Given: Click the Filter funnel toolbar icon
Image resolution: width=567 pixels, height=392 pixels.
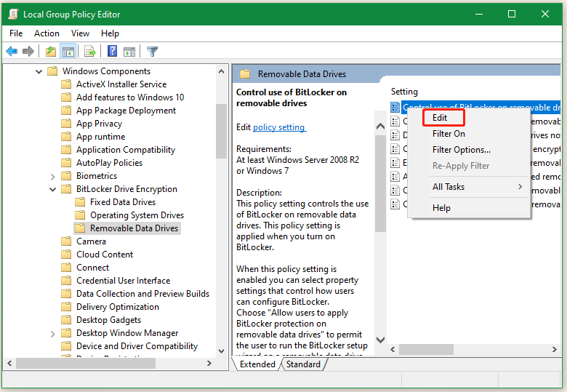Looking at the screenshot, I should click(152, 52).
